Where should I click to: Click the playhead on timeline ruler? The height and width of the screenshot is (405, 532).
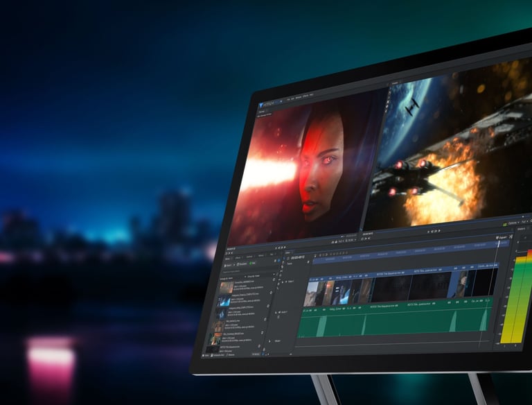499,244
